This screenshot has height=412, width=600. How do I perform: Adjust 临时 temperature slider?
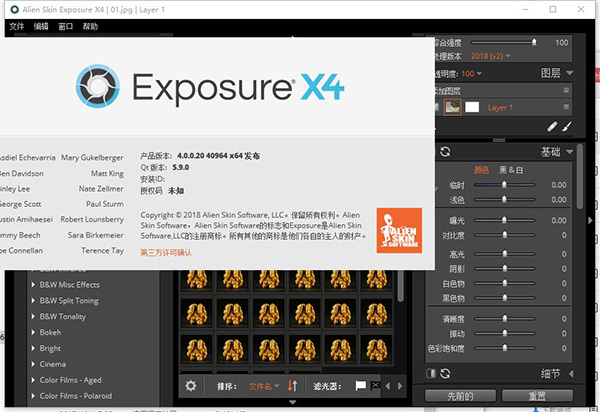pyautogui.click(x=504, y=185)
